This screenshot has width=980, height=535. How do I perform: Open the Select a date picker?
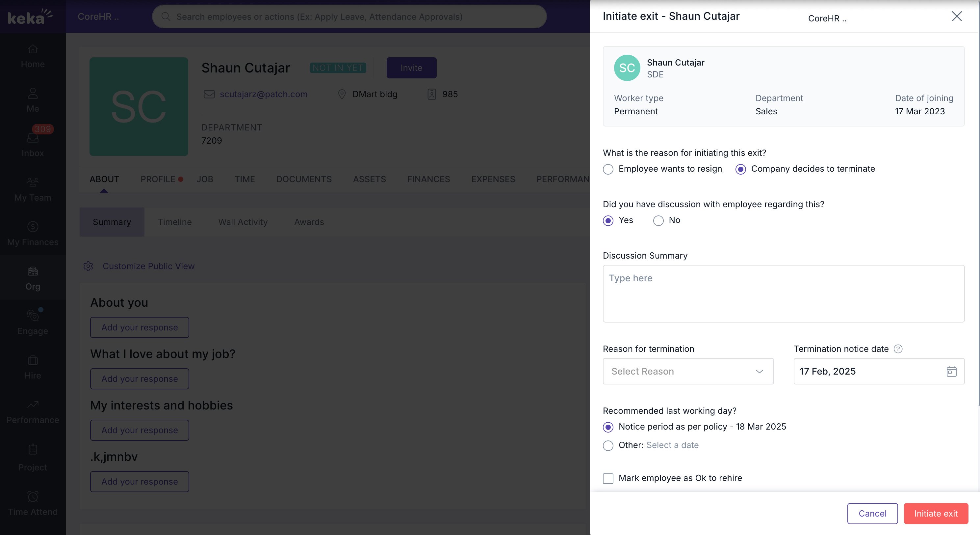coord(672,445)
